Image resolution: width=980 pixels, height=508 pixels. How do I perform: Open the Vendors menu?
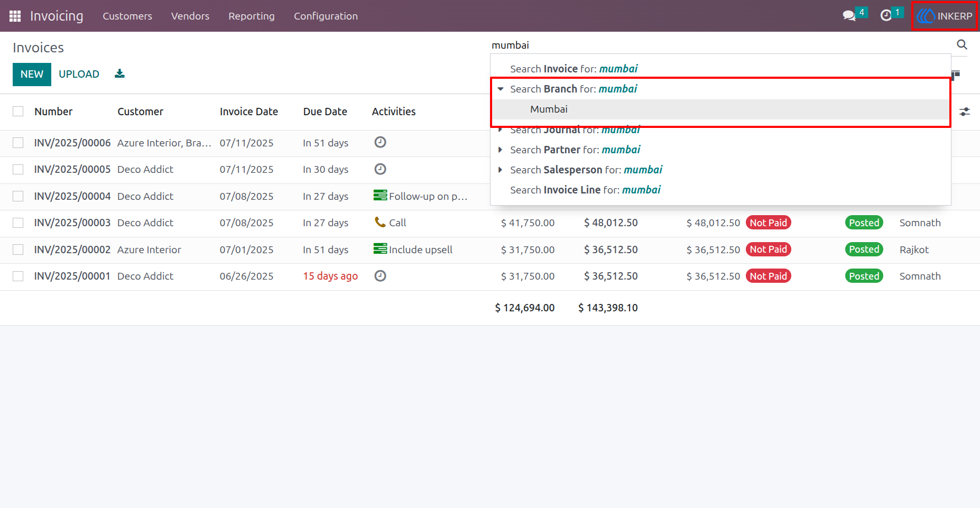[190, 16]
